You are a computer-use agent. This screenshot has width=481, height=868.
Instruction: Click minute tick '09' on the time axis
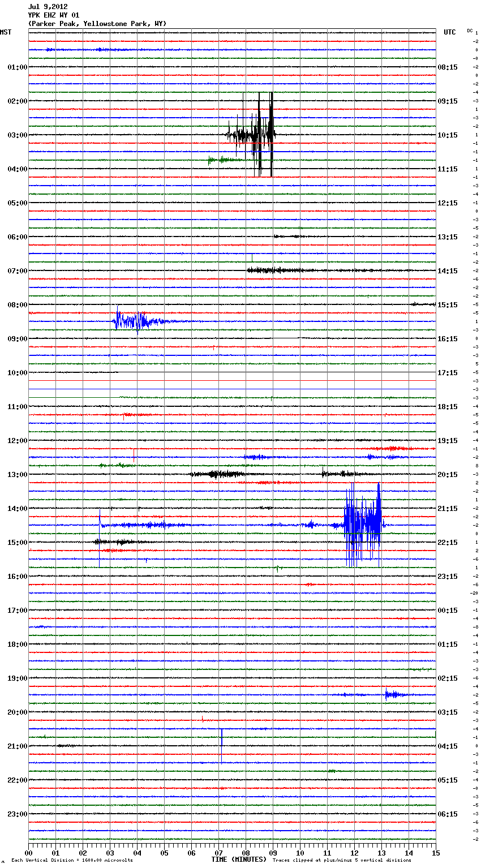(x=273, y=853)
